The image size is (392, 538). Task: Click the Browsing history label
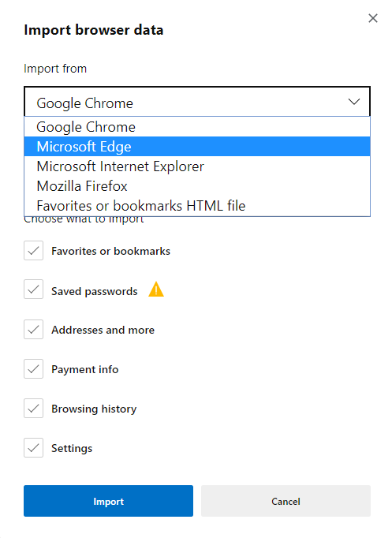pos(94,409)
